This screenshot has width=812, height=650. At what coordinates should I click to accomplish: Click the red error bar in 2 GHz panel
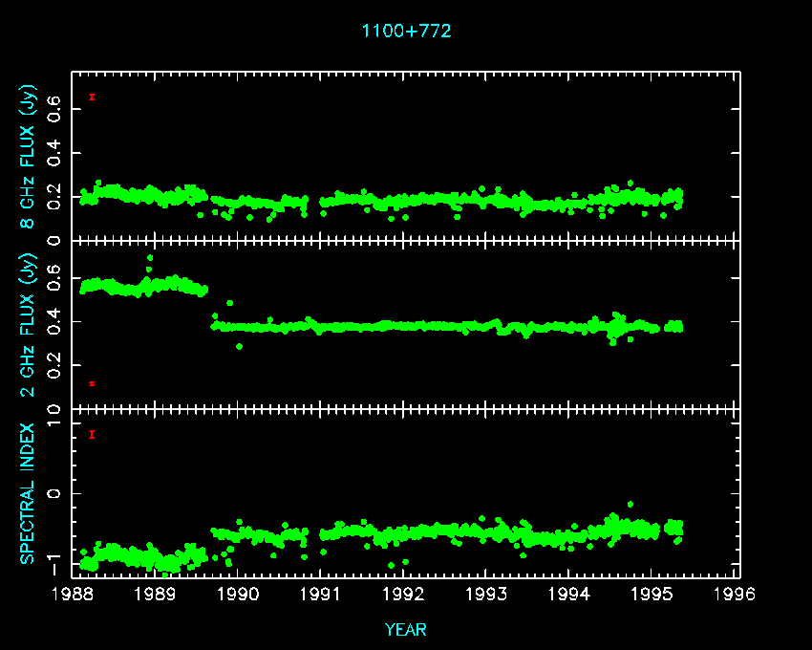92,383
